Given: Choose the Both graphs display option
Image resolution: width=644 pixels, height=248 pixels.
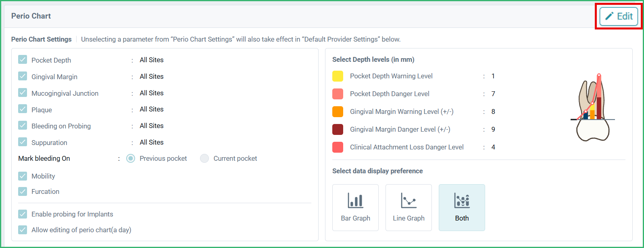Looking at the screenshot, I should (x=462, y=207).
